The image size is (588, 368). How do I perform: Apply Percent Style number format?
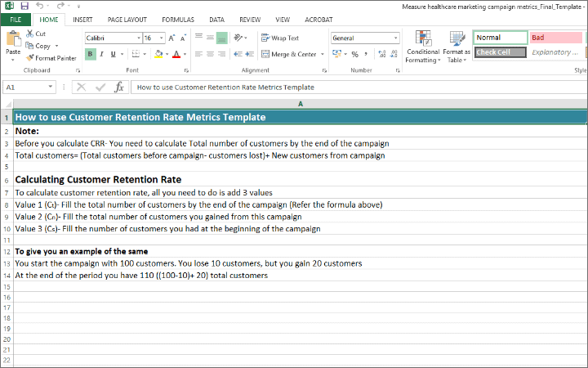(354, 54)
